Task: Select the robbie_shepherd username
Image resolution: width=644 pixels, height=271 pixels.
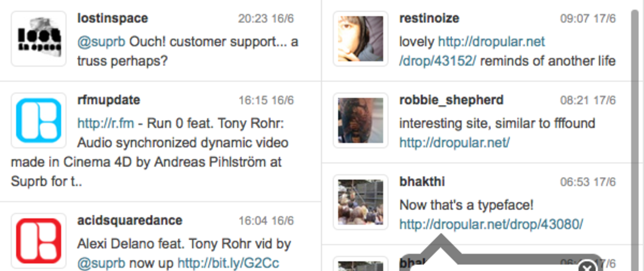Action: pos(451,100)
